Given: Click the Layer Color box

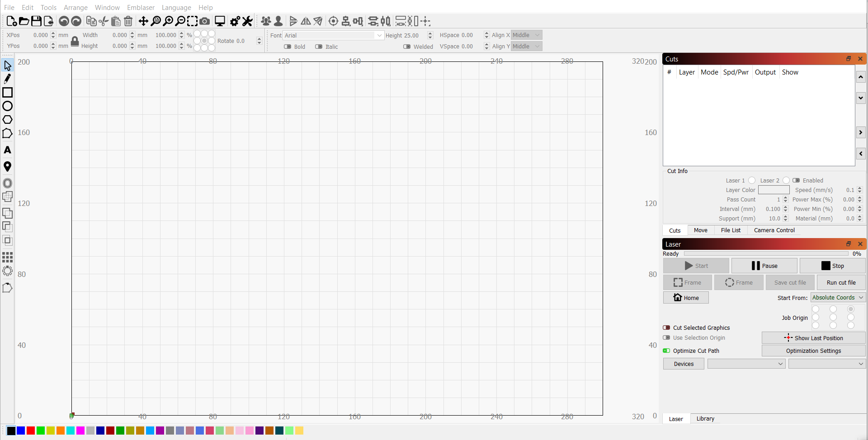Looking at the screenshot, I should tap(774, 190).
